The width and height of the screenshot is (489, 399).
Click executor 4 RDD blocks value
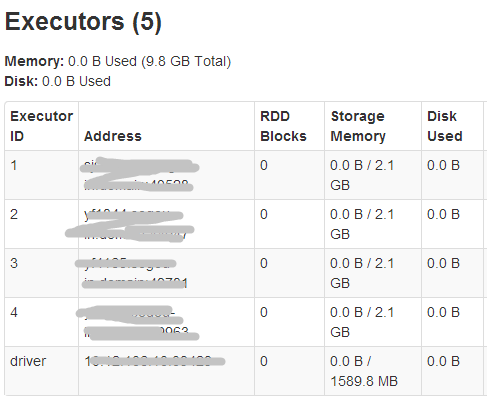(264, 312)
